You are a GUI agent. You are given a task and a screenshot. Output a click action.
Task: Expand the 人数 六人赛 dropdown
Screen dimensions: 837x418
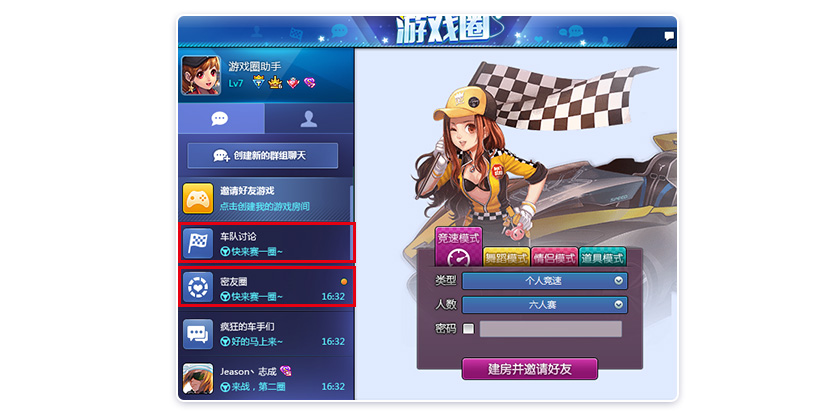[x=544, y=305]
